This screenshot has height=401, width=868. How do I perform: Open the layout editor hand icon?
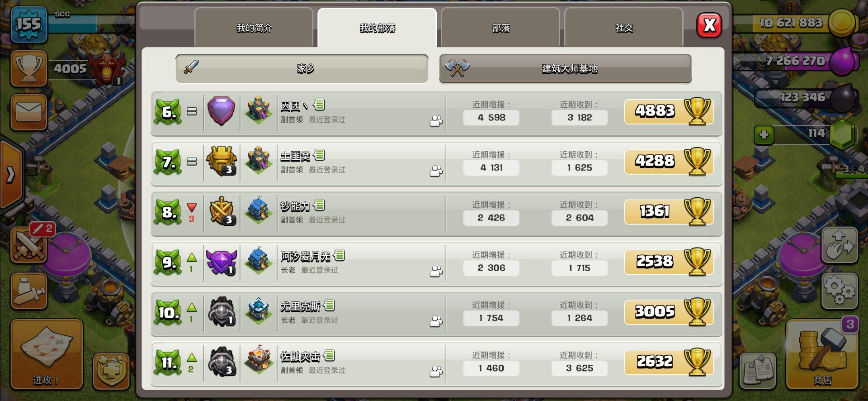[x=840, y=245]
